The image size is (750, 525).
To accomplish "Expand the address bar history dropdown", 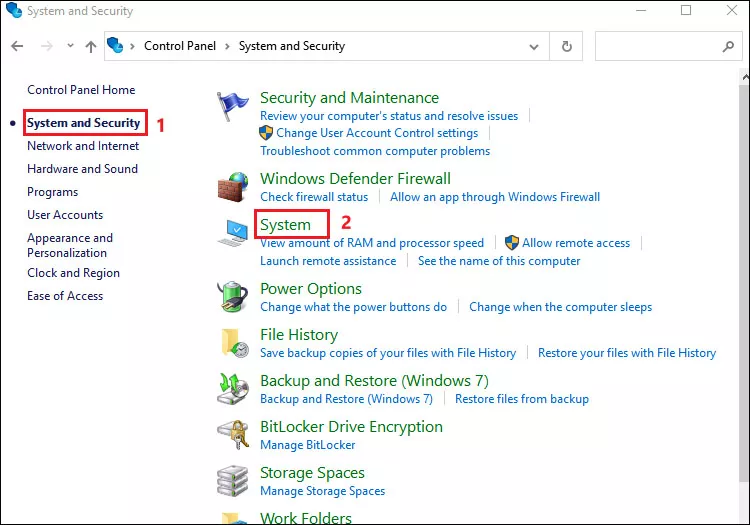I will [534, 47].
